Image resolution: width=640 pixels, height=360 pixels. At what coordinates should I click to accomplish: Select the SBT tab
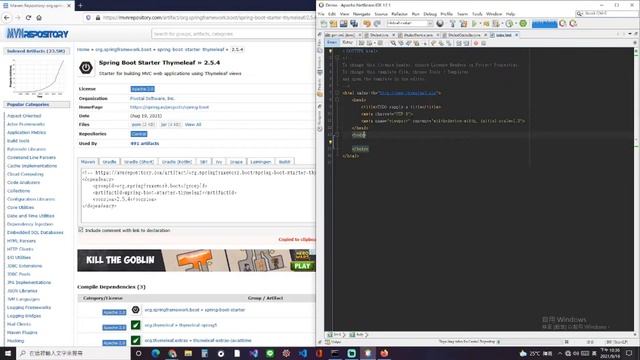click(x=204, y=162)
